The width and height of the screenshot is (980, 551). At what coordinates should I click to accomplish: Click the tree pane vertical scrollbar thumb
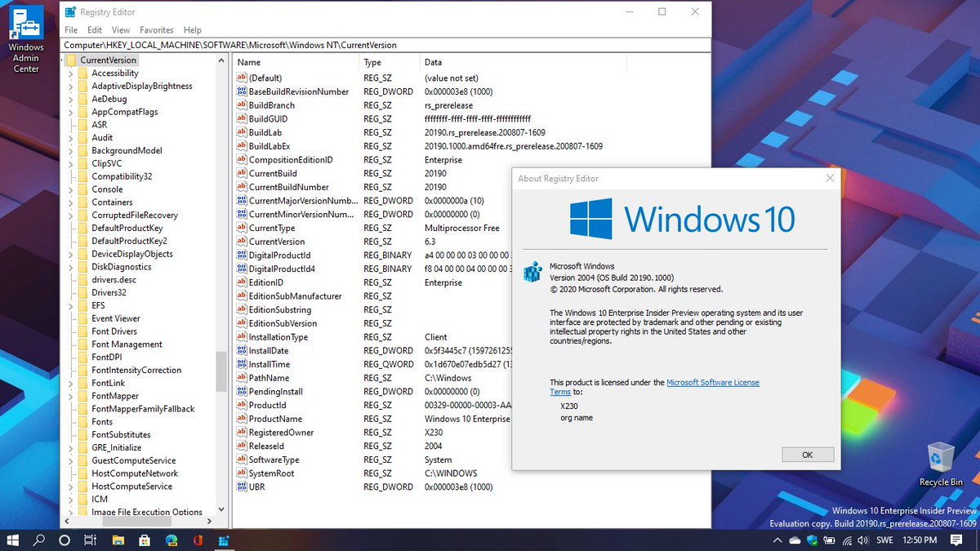[x=221, y=371]
